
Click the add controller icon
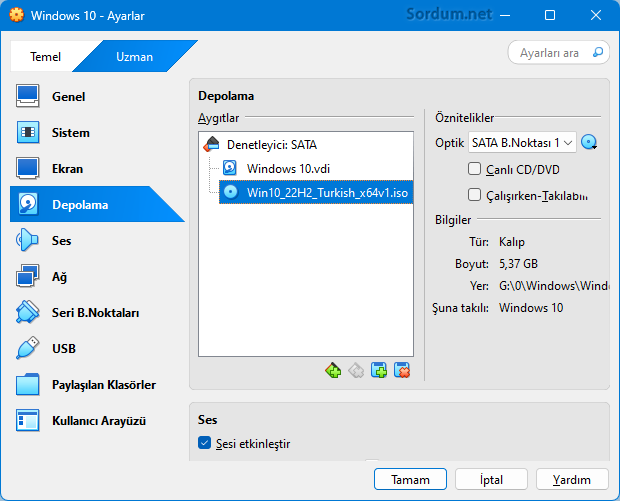click(x=333, y=371)
